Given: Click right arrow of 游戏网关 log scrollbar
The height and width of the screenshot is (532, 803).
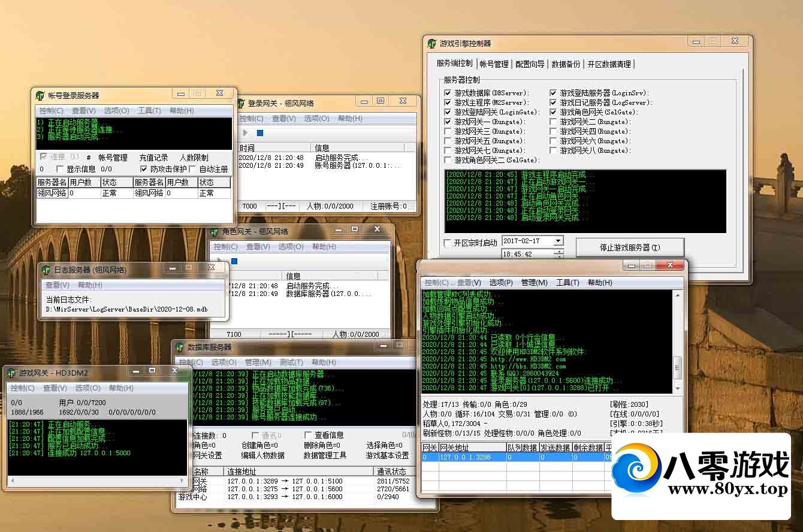Looking at the screenshot, I should 182,481.
